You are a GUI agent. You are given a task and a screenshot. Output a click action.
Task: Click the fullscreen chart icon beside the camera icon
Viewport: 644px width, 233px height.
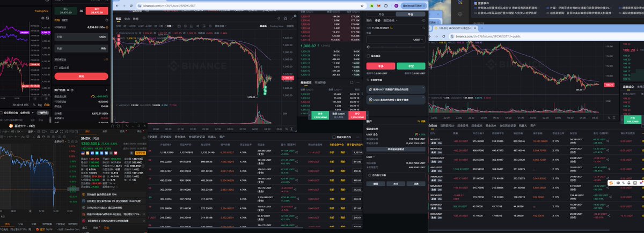pyautogui.click(x=47, y=18)
